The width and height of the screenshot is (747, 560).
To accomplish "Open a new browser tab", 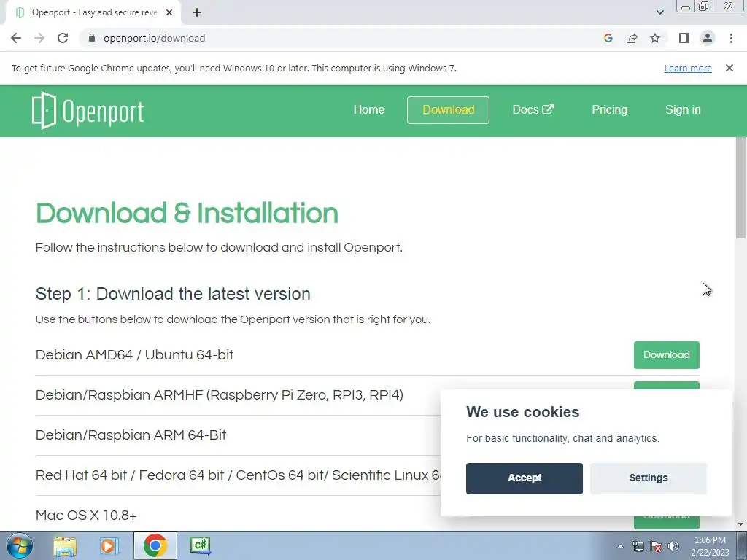I will [x=197, y=12].
